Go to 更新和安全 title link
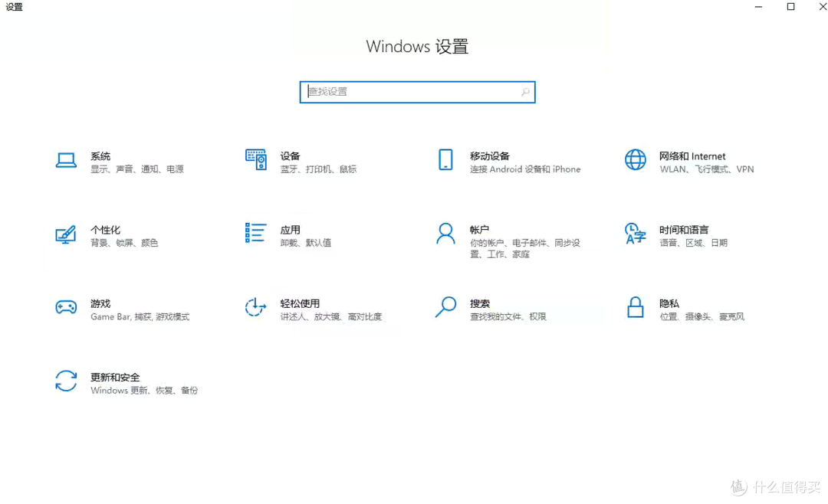The image size is (828, 504). [x=115, y=378]
